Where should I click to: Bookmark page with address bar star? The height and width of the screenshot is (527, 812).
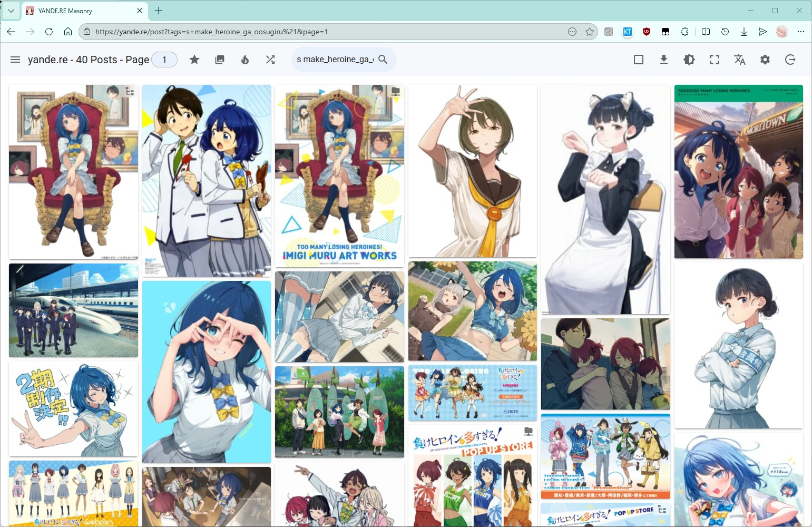coord(590,32)
